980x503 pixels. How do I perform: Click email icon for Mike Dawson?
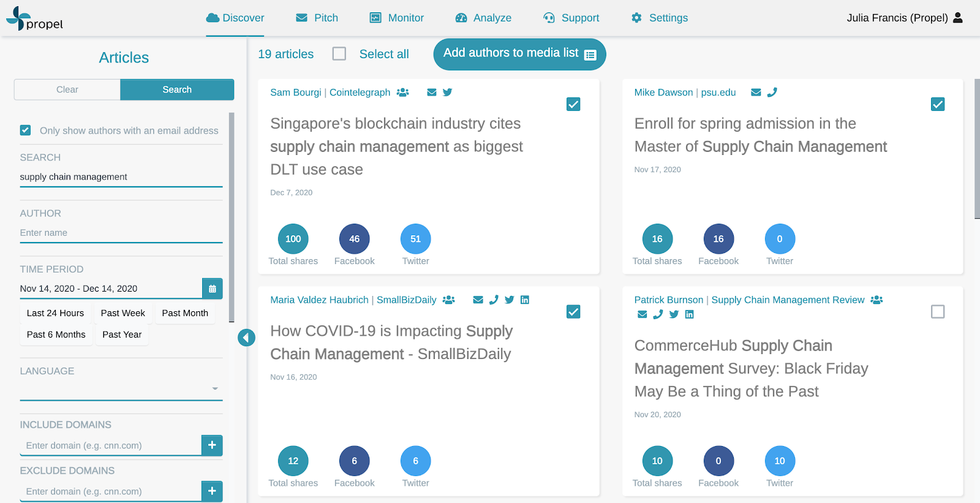tap(756, 93)
